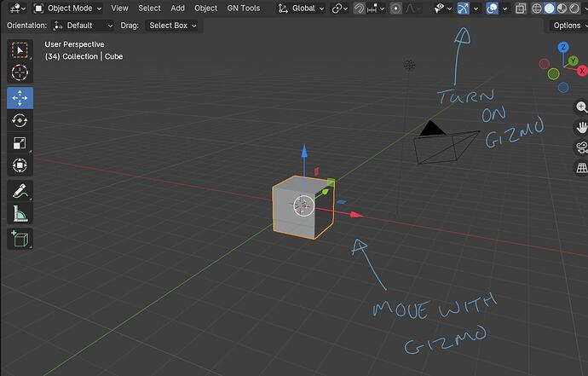This screenshot has width=588, height=376.
Task: Switch to Solid shading
Action: tap(550, 9)
